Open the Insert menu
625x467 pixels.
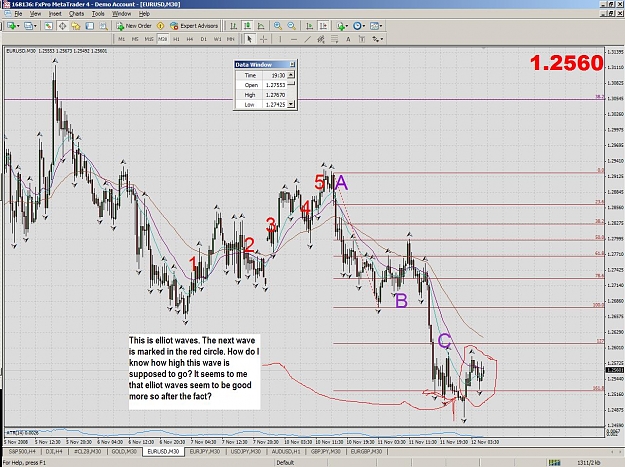pyautogui.click(x=55, y=14)
